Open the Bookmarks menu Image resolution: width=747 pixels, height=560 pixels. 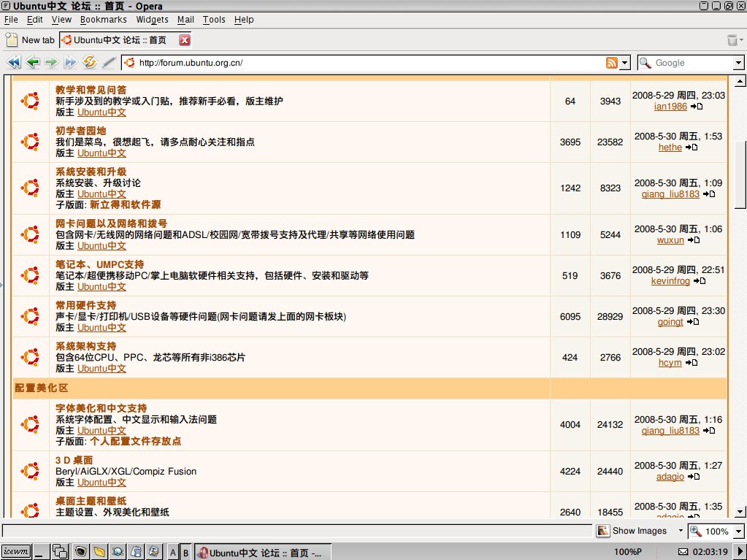tap(104, 20)
